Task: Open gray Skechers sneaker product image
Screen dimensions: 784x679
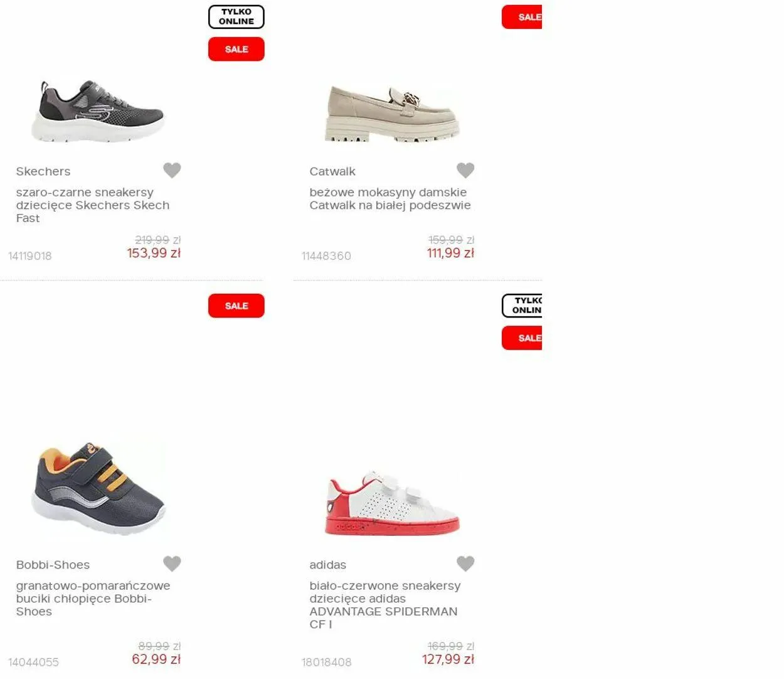Action: pyautogui.click(x=98, y=111)
